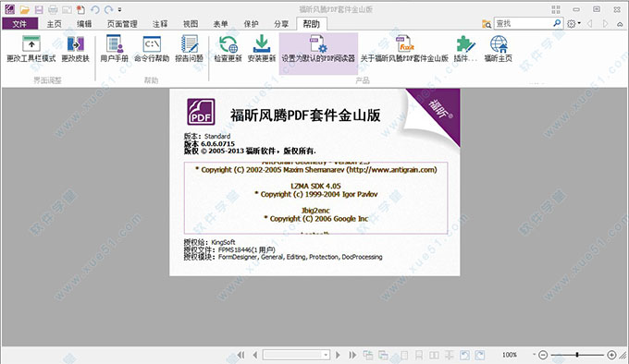
Task: Collapse the ribbon with the up caret
Action: 620,24
